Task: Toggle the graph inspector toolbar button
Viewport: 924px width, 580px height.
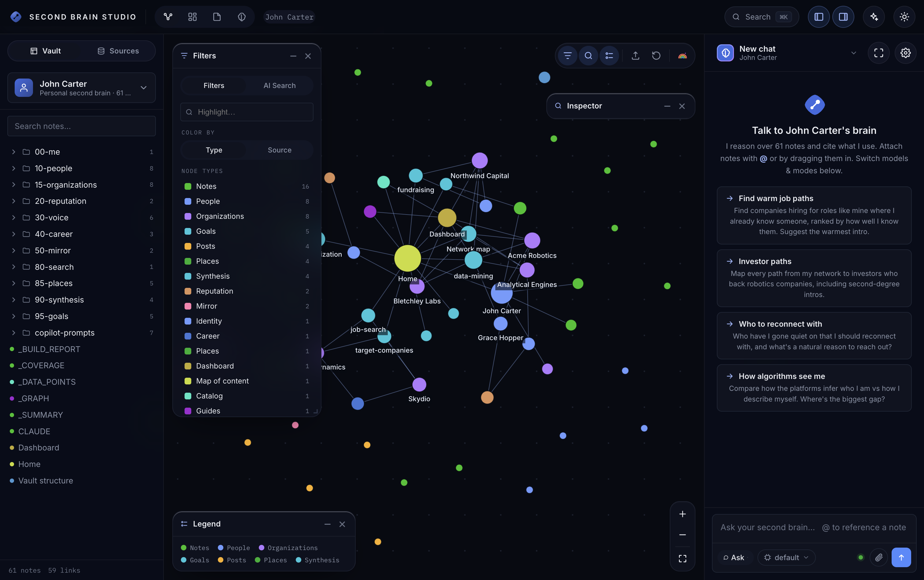Action: coord(588,56)
